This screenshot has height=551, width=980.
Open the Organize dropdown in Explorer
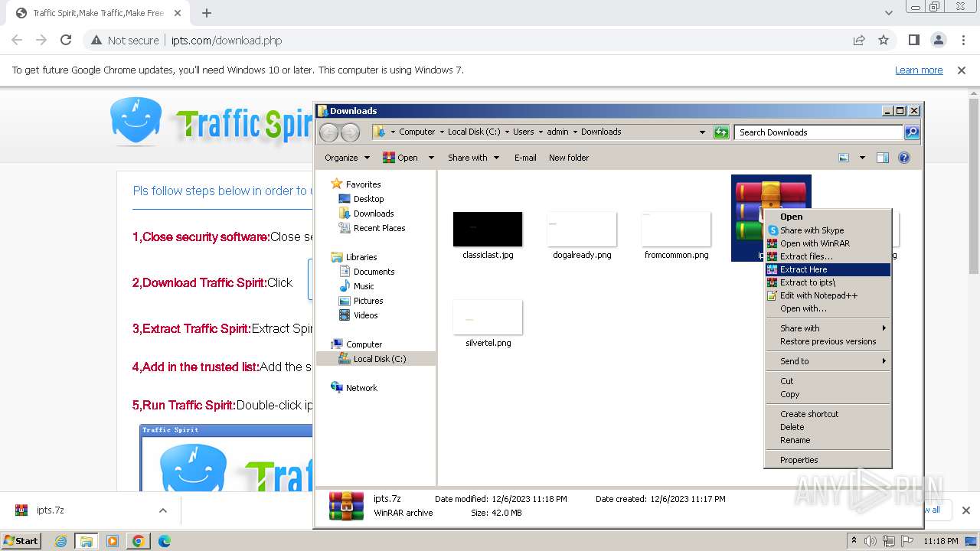pos(347,158)
